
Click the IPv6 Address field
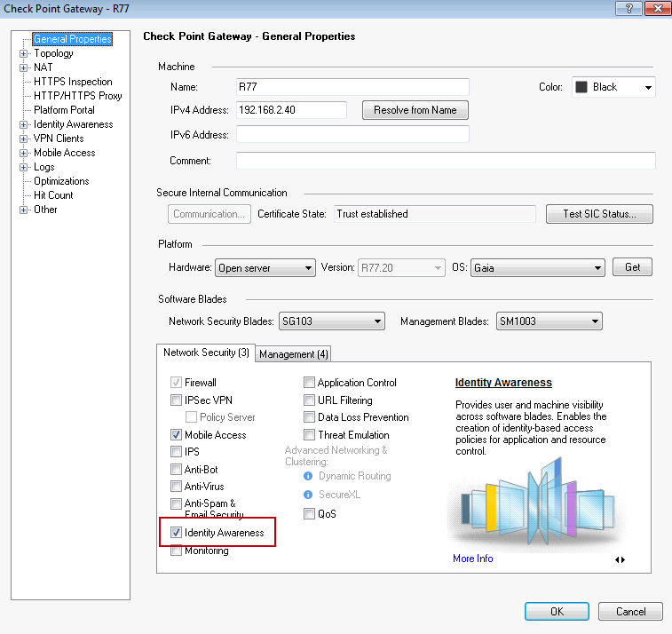[x=352, y=134]
